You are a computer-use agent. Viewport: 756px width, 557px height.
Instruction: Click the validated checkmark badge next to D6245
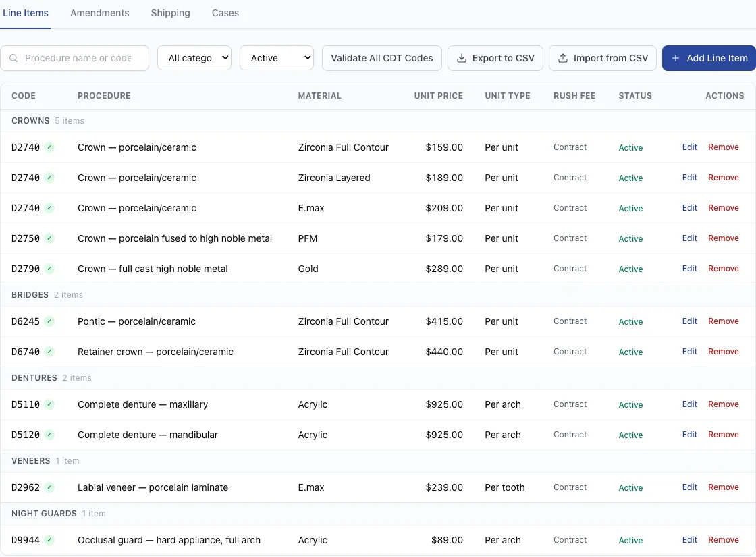coord(49,321)
